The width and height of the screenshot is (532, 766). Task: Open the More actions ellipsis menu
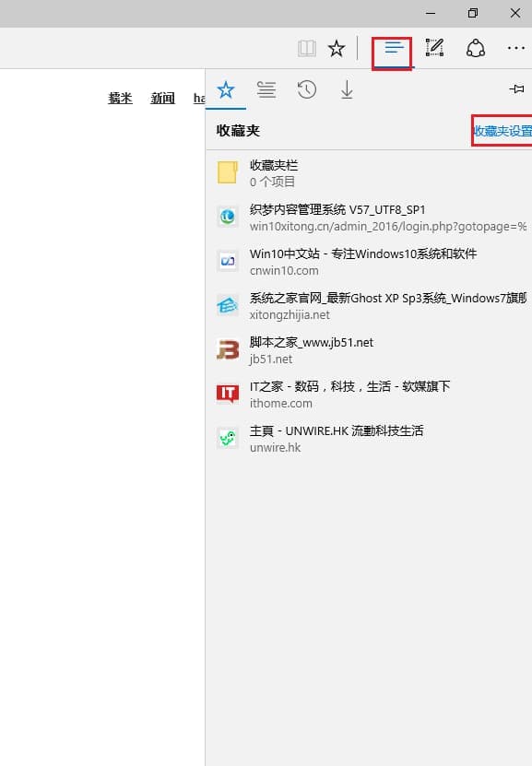pos(516,48)
